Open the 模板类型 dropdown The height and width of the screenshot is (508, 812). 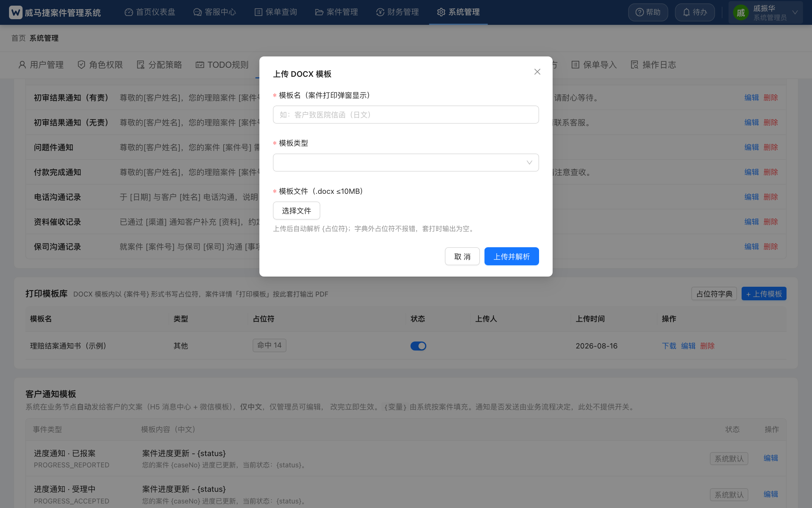click(x=406, y=163)
